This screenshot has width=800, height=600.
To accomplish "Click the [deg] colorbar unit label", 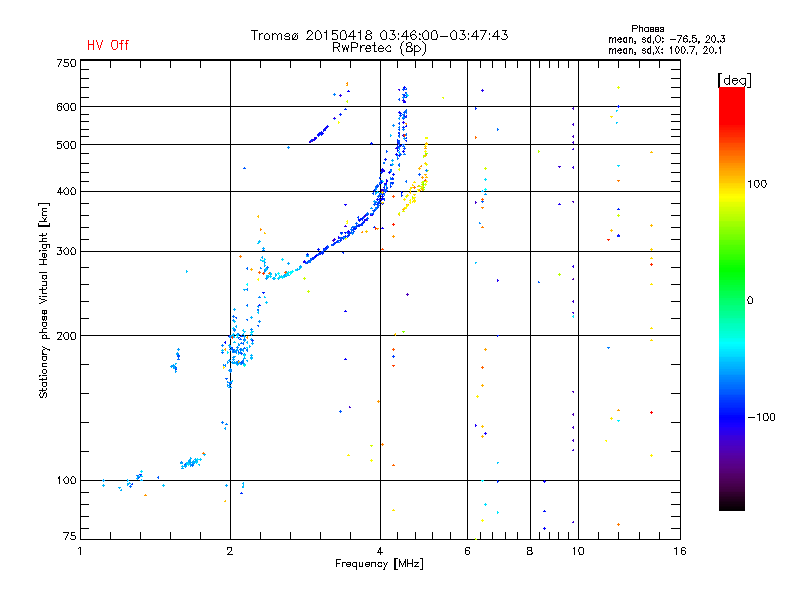I will click(x=734, y=80).
